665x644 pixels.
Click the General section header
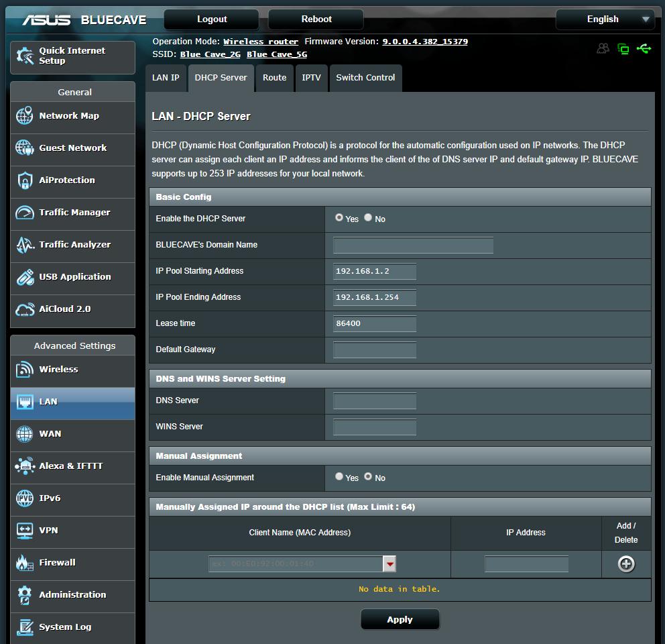[74, 92]
